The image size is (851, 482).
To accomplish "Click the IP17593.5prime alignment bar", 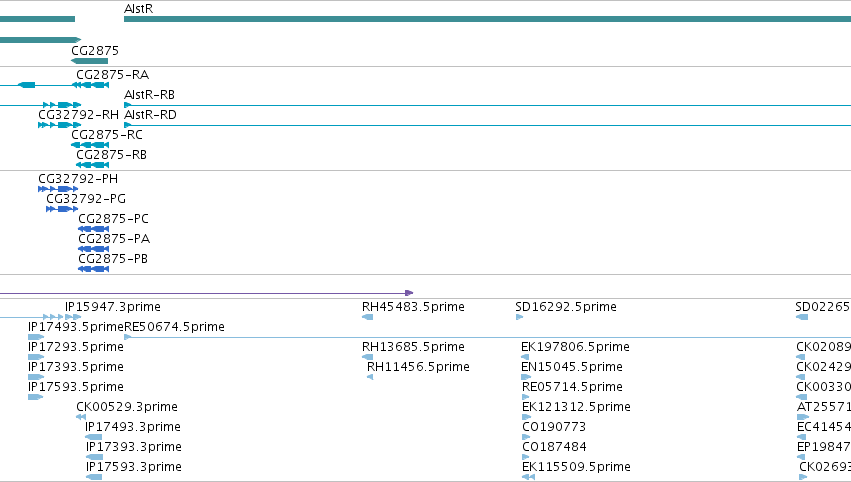I will click(x=35, y=397).
